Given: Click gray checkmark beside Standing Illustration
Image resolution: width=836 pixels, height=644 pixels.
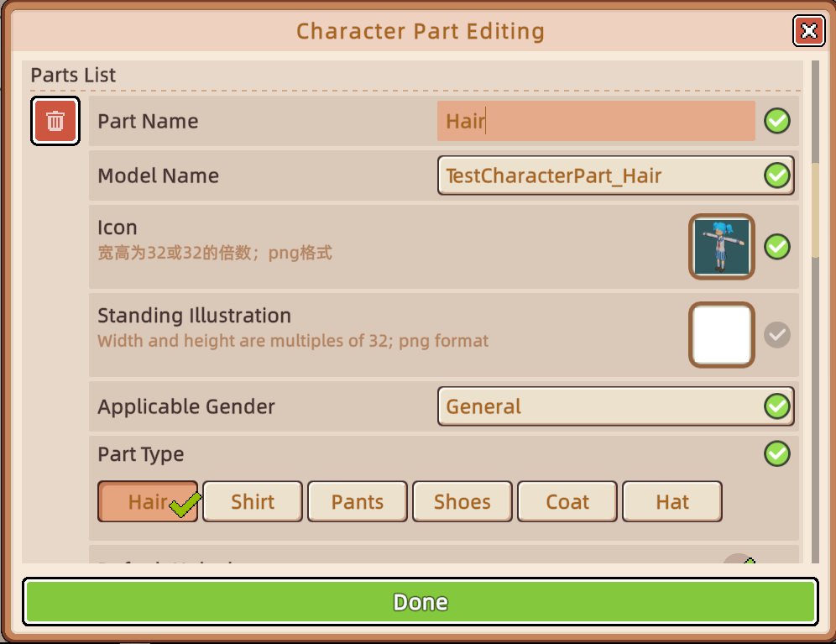Looking at the screenshot, I should tap(777, 335).
